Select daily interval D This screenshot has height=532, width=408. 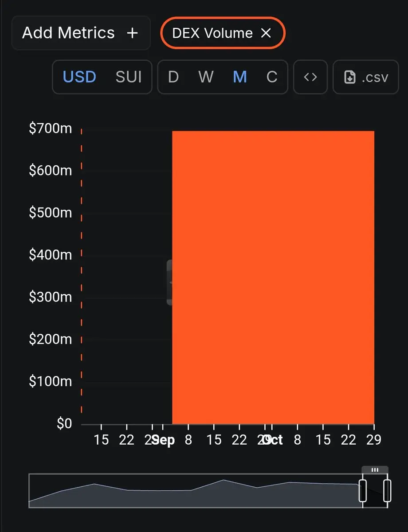(x=173, y=77)
